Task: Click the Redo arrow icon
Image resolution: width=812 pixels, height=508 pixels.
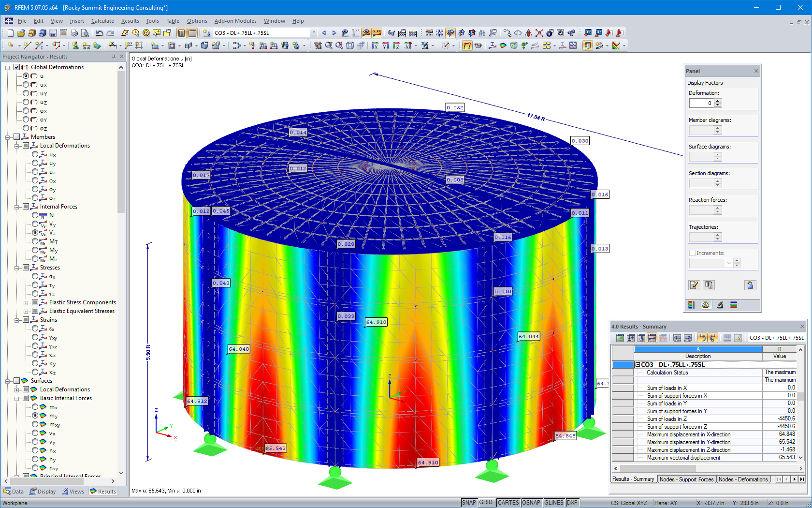Action: click(110, 33)
